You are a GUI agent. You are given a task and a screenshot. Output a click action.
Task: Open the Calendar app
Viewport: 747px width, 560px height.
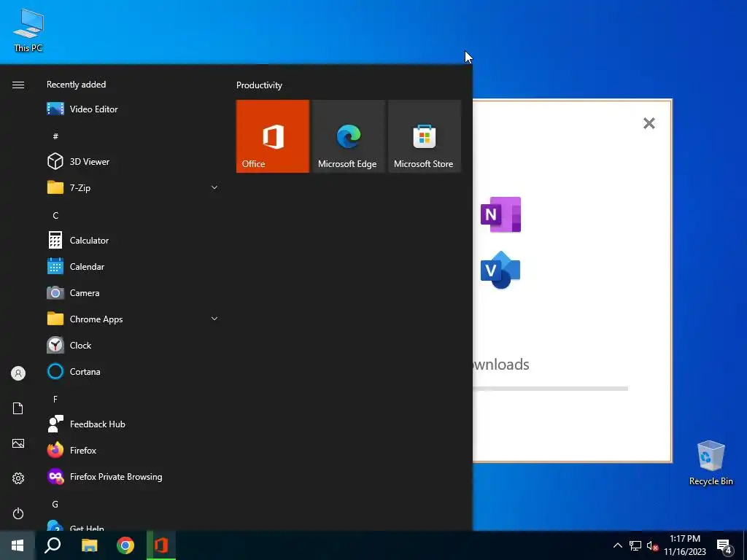[133, 267]
